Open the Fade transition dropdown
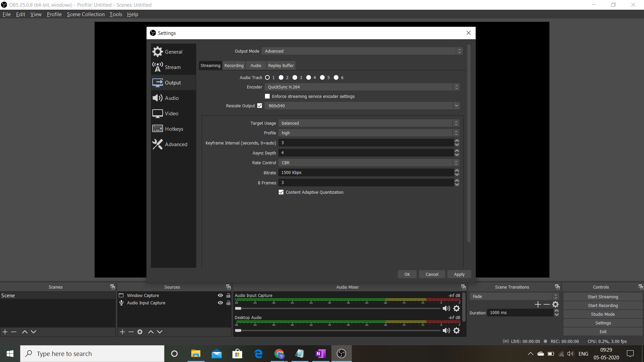The height and width of the screenshot is (362, 644). click(x=514, y=296)
